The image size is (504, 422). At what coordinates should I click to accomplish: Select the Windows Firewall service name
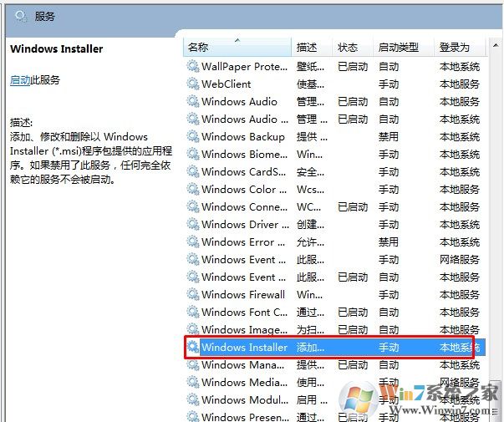pos(243,294)
